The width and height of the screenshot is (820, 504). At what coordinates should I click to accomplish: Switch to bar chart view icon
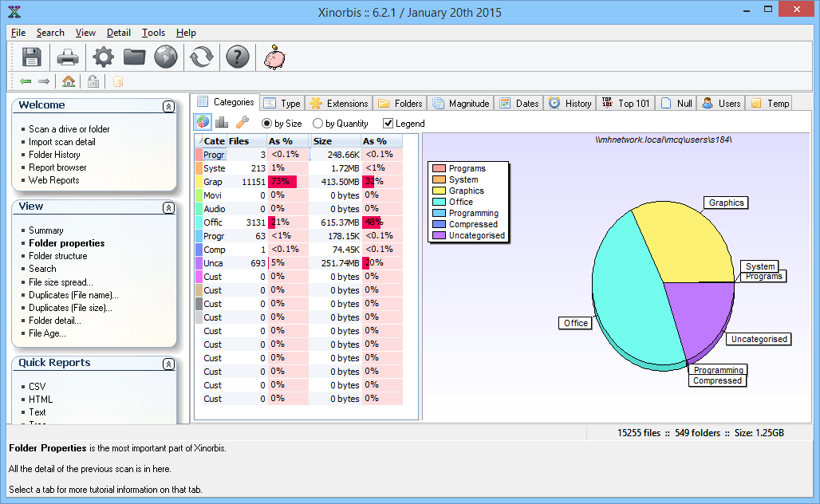[x=222, y=122]
